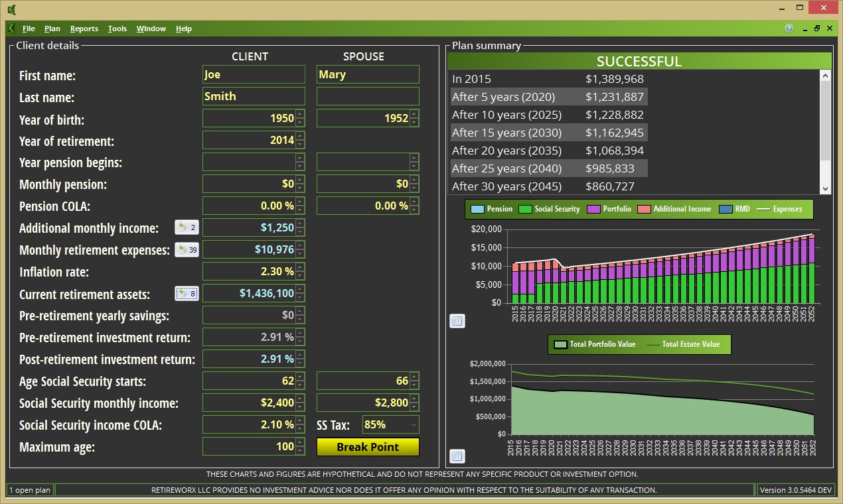The image size is (843, 504).
Task: Adjust spouse year of birth spinner
Action: pyautogui.click(x=414, y=118)
